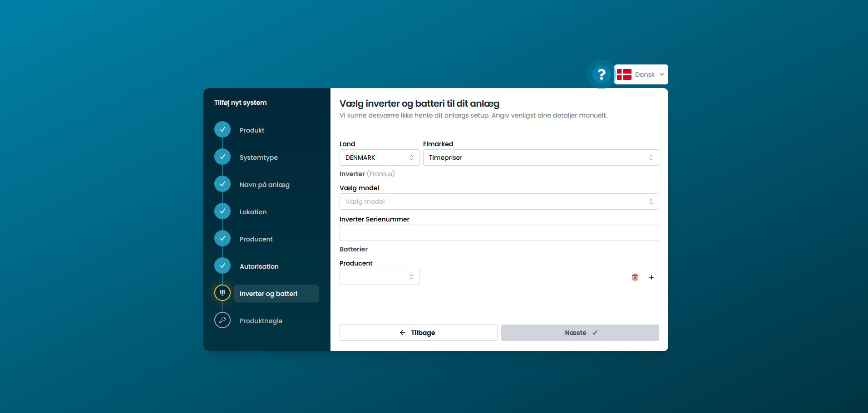
Task: Go to the Systemtype step
Action: point(259,157)
